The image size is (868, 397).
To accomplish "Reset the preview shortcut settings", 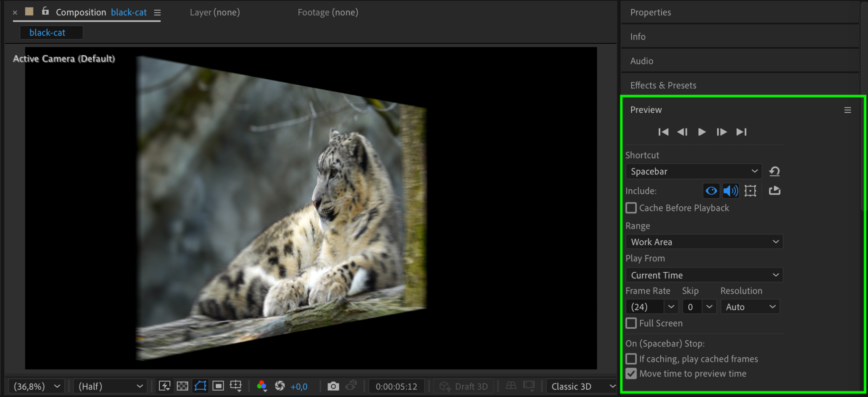I will pyautogui.click(x=774, y=171).
